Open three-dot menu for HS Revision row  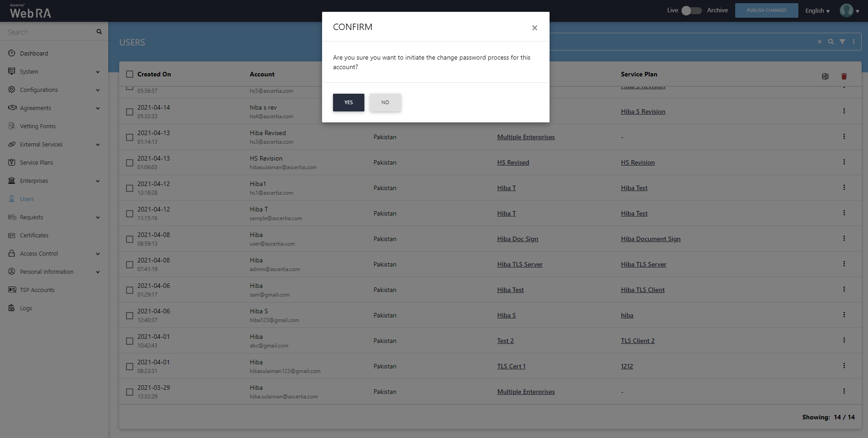point(844,162)
